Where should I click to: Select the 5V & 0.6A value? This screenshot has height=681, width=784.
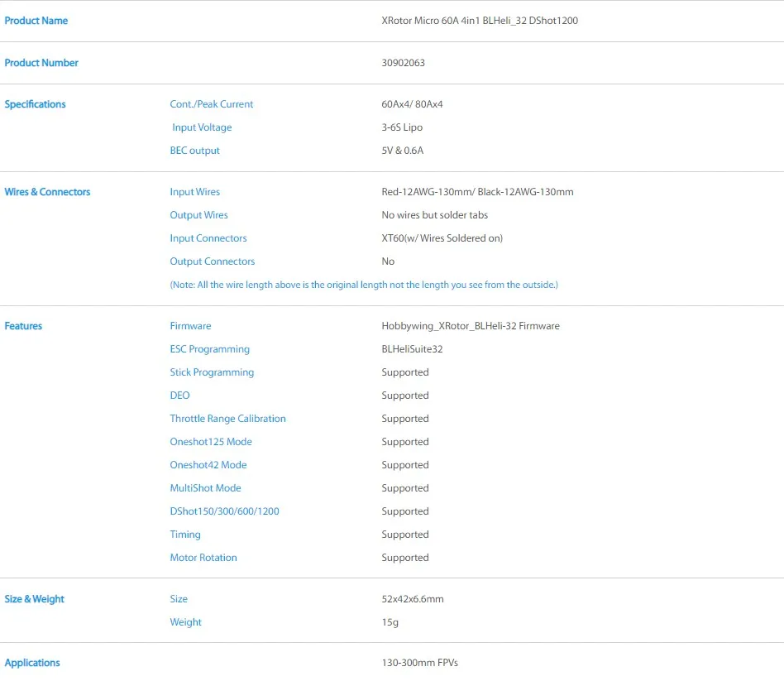point(403,150)
